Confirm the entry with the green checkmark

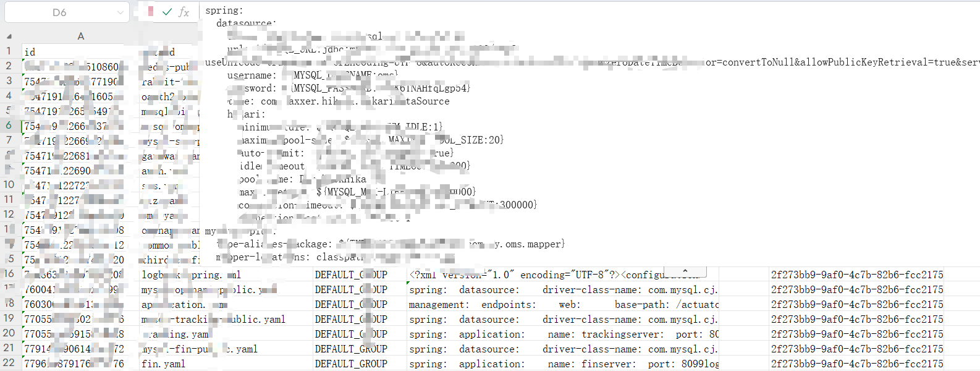coord(167,12)
